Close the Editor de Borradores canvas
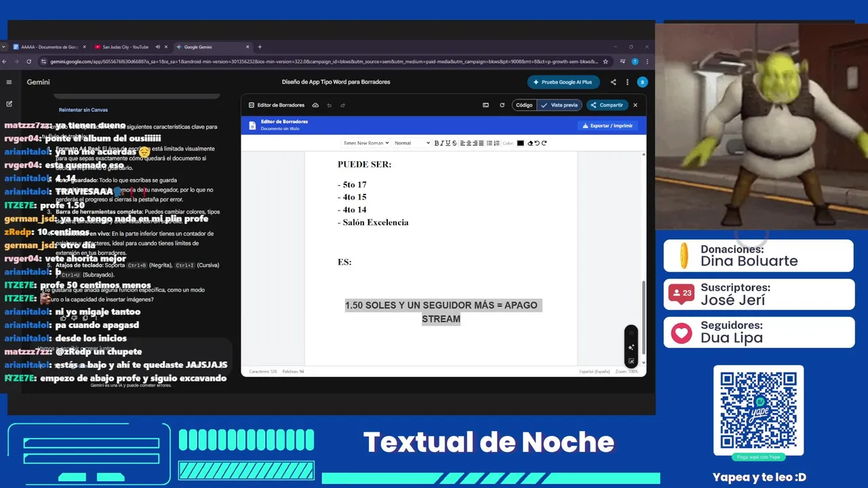Image resolution: width=868 pixels, height=488 pixels. click(x=635, y=105)
